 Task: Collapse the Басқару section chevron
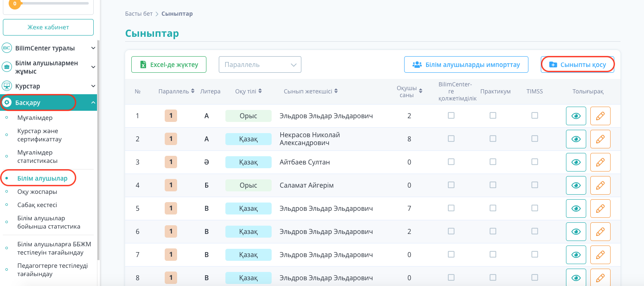pos(93,102)
